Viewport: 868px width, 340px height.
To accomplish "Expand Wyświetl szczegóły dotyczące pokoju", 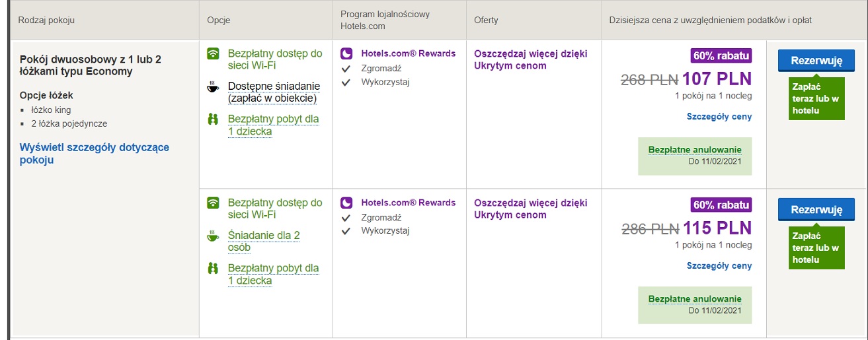I will coord(95,154).
